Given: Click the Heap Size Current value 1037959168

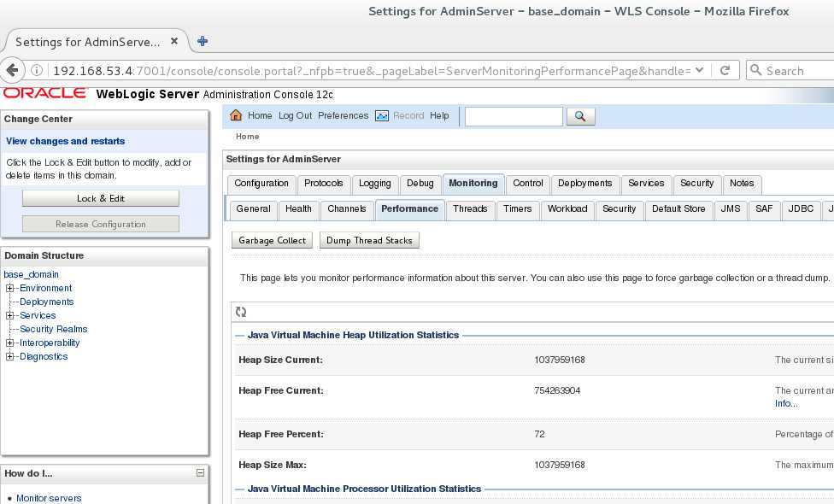Looking at the screenshot, I should 560,360.
